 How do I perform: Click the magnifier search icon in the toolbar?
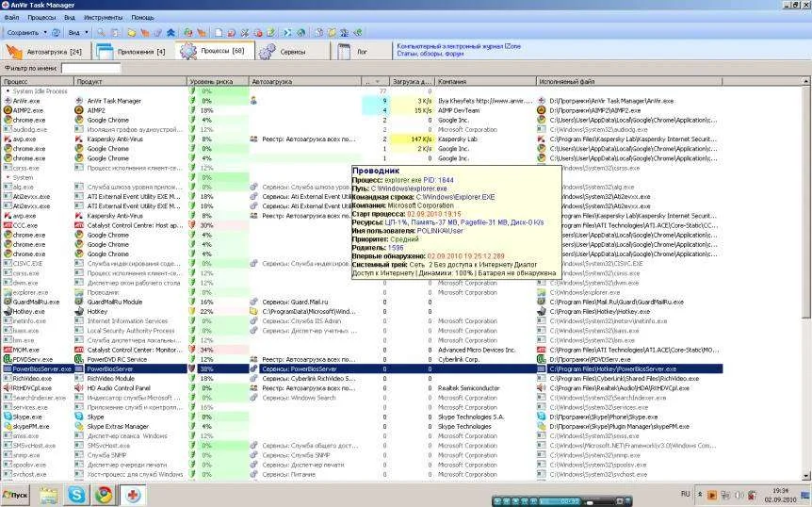point(102,33)
